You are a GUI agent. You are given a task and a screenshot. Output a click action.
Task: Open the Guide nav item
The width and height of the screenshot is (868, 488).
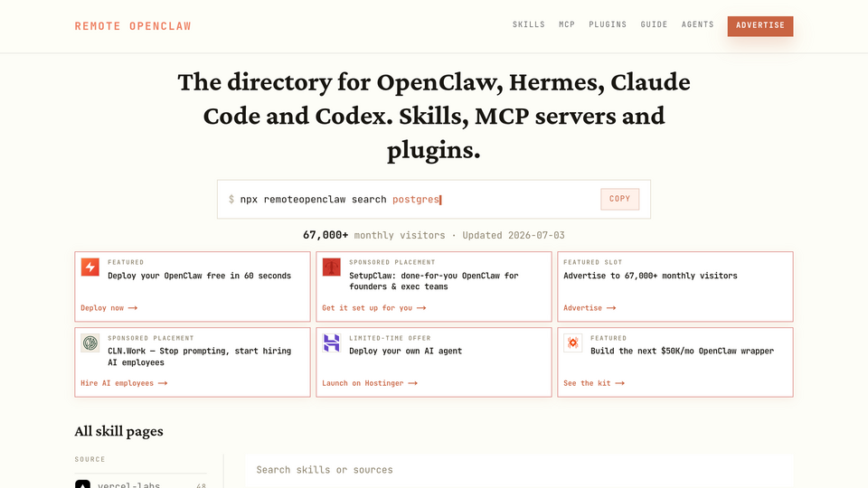click(654, 25)
